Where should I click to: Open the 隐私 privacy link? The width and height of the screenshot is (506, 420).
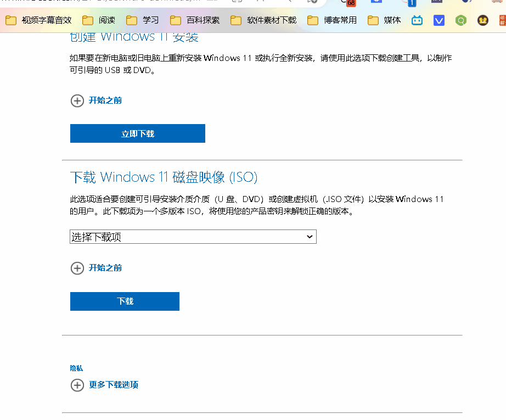coord(77,368)
